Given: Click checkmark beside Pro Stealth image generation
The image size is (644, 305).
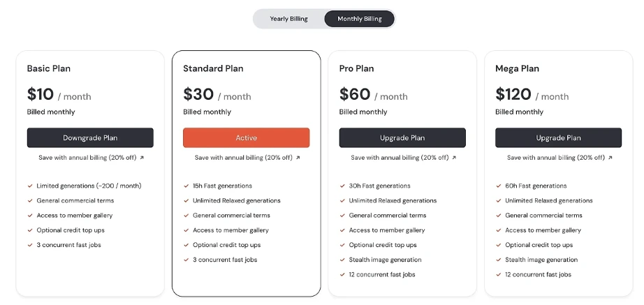Looking at the screenshot, I should (342, 260).
